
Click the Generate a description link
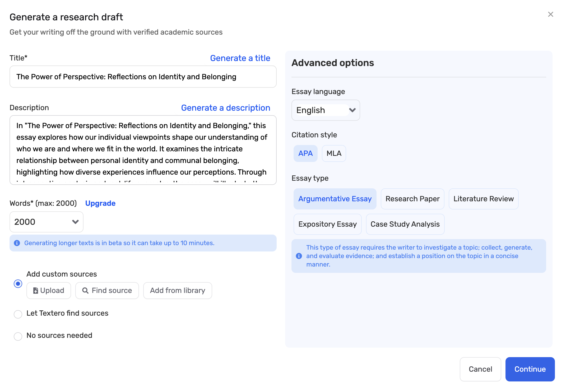225,108
